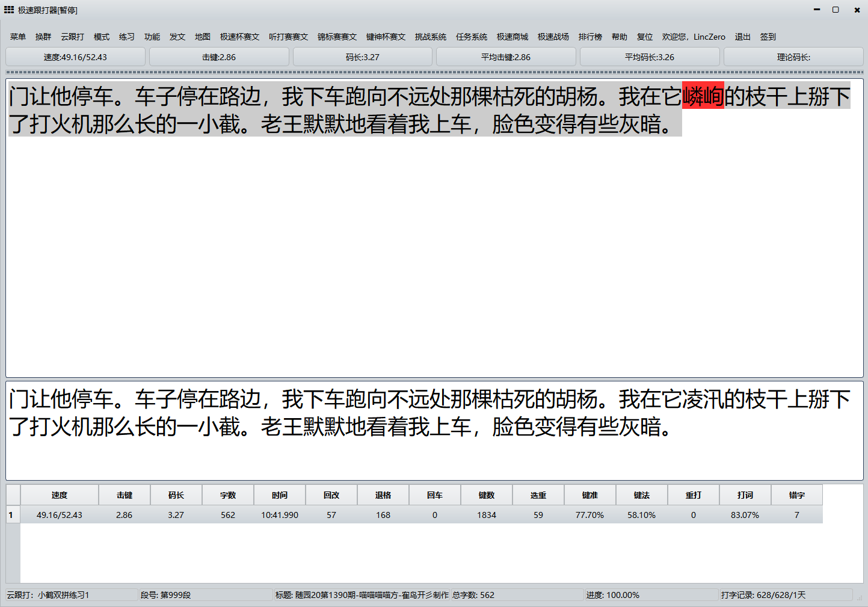Click the 平均码长:3.26 button

pos(650,57)
